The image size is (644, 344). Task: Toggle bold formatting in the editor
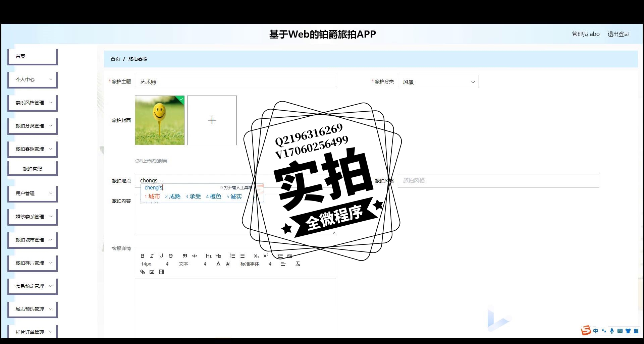coord(143,256)
